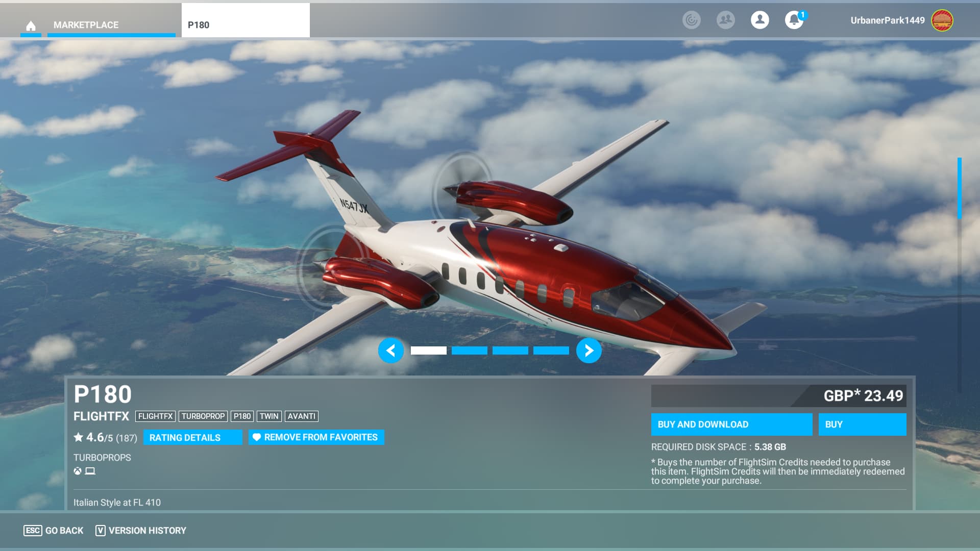The height and width of the screenshot is (551, 980).
Task: Open the user profile icon
Action: pyautogui.click(x=760, y=20)
